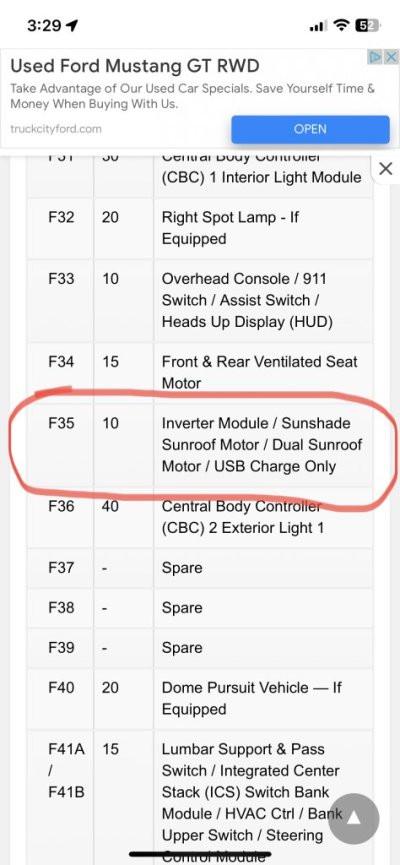Tap the Wi-Fi status icon
The width and height of the screenshot is (400, 865).
click(342, 25)
